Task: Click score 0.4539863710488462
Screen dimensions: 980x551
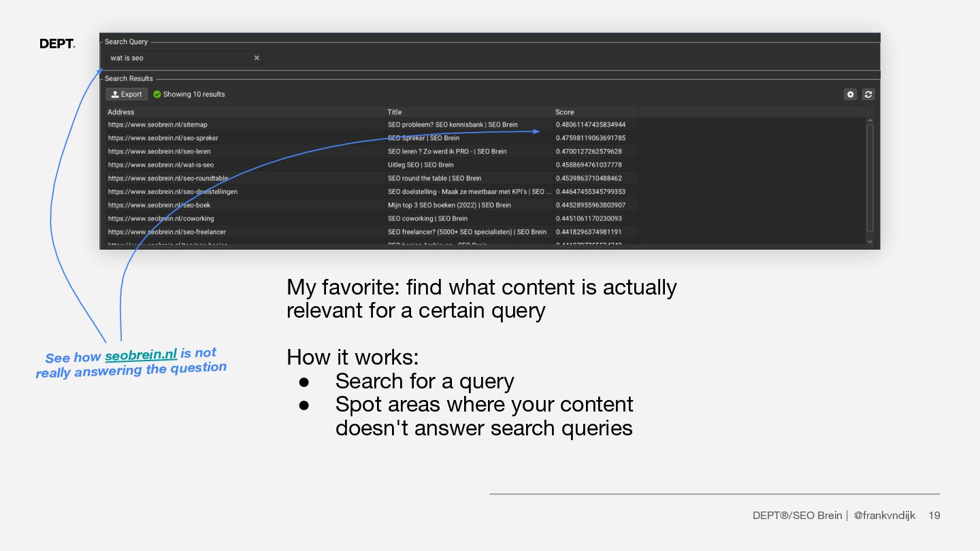Action: pyautogui.click(x=588, y=178)
